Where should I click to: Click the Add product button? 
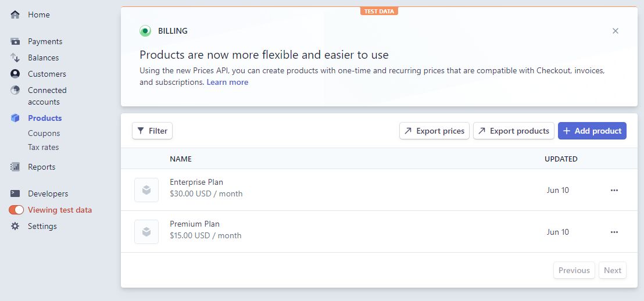(x=592, y=131)
